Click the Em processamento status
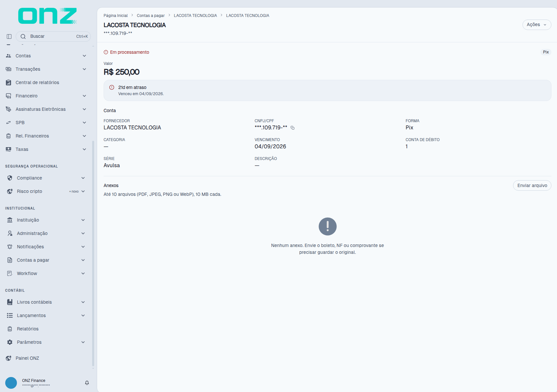The width and height of the screenshot is (557, 392). click(126, 52)
